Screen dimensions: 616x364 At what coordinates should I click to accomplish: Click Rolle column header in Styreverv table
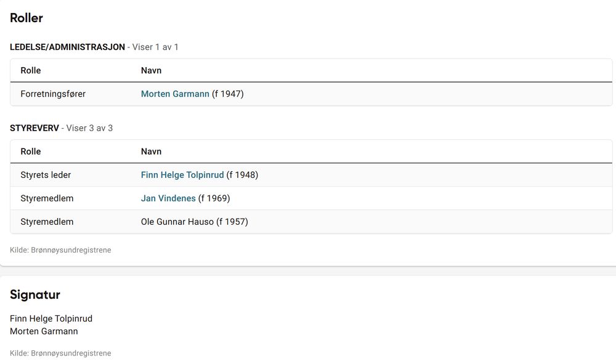31,152
